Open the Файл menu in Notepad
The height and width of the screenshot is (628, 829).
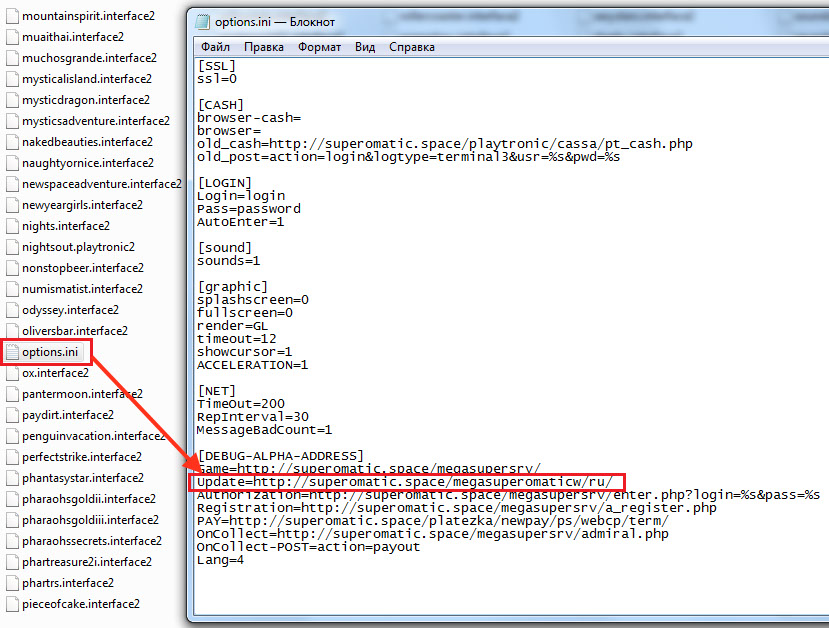click(214, 47)
